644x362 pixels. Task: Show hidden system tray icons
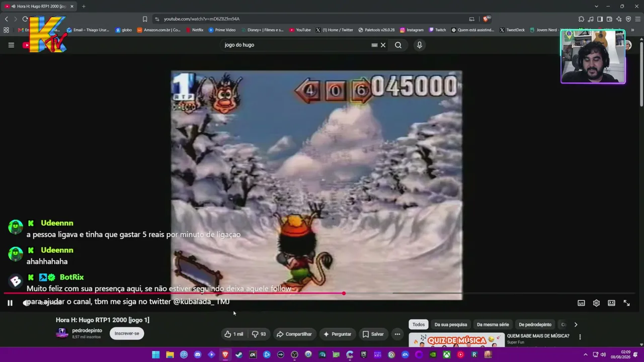point(585,354)
